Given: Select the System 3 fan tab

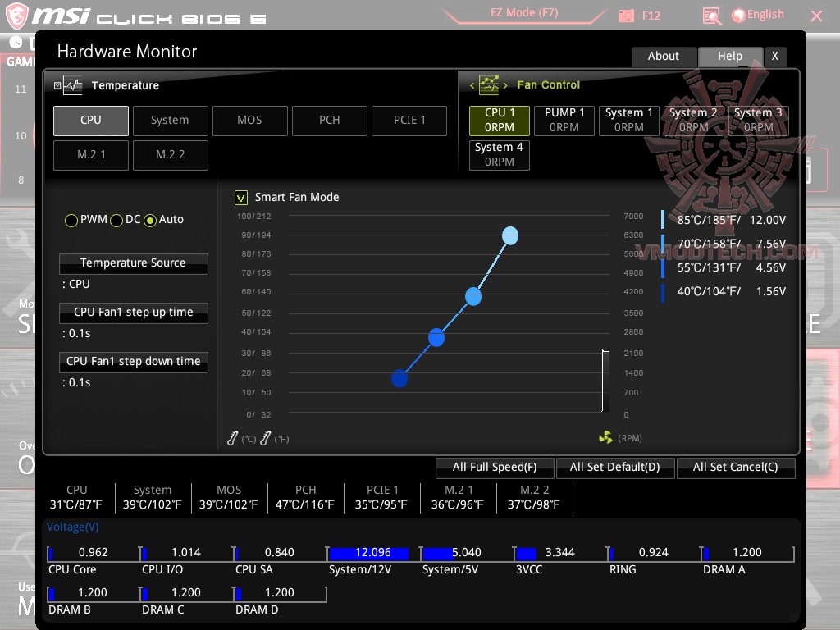Looking at the screenshot, I should pyautogui.click(x=758, y=121).
